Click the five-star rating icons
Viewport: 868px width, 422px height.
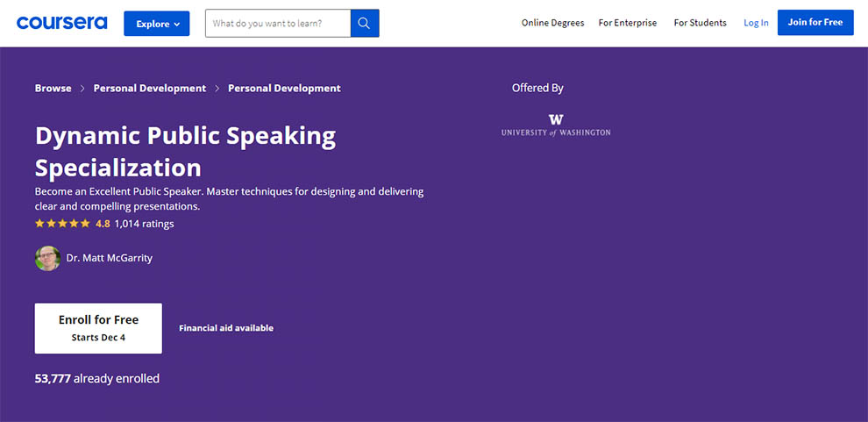click(x=62, y=224)
